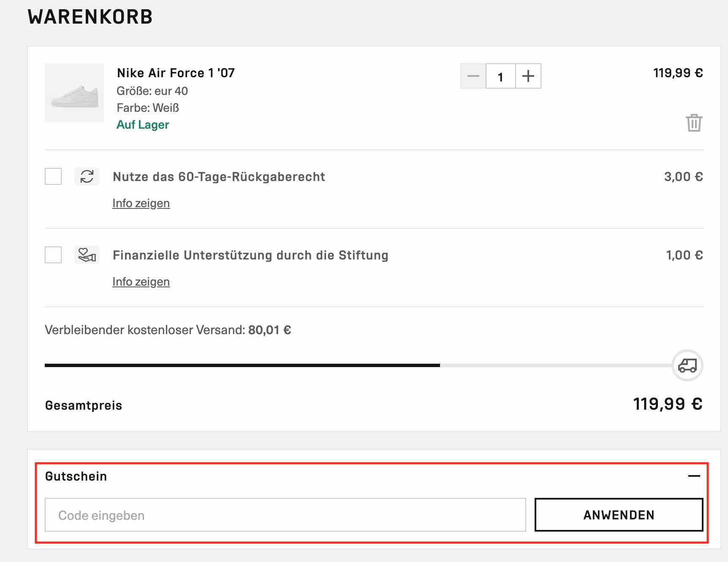Click the 'Nutze das 60-Tage-Rückgaberecht' label
The width and height of the screenshot is (728, 562).
pos(219,177)
